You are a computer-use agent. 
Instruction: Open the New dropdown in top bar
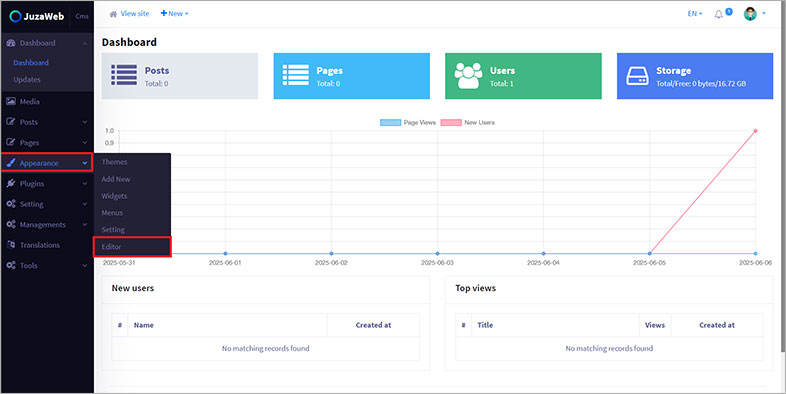pyautogui.click(x=174, y=14)
